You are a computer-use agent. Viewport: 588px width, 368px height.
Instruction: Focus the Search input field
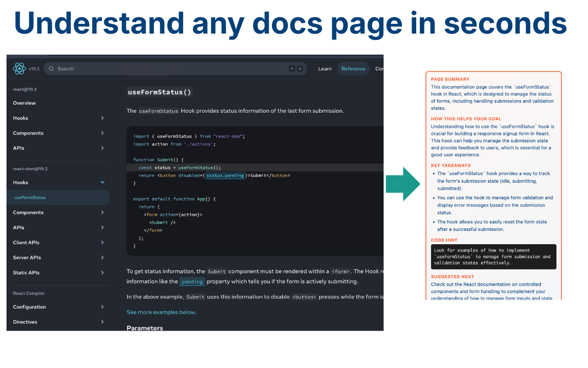pyautogui.click(x=175, y=69)
